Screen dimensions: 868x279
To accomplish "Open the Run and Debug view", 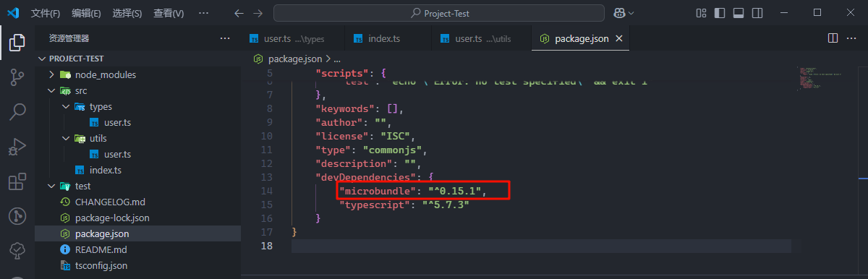I will tap(17, 146).
